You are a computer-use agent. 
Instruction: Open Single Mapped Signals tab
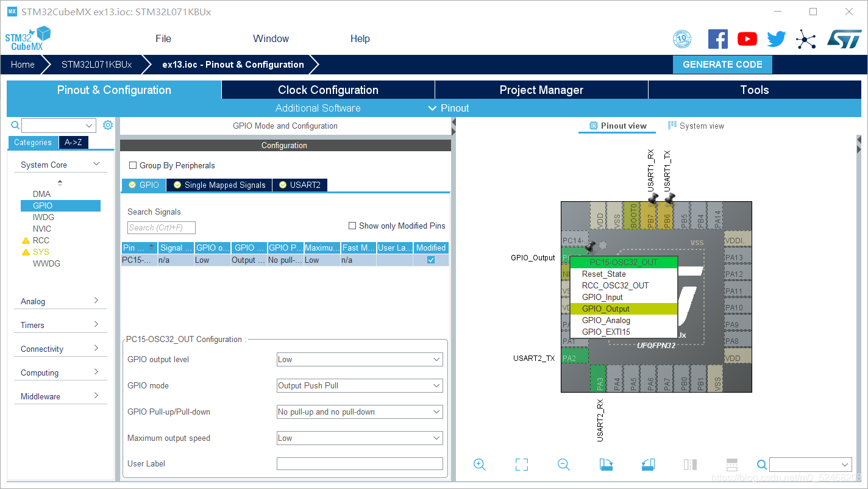click(219, 185)
